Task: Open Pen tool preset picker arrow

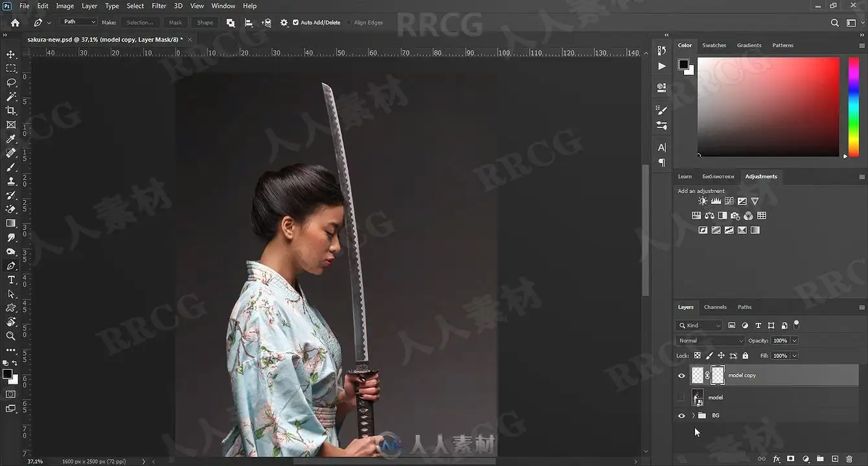Action: point(49,23)
